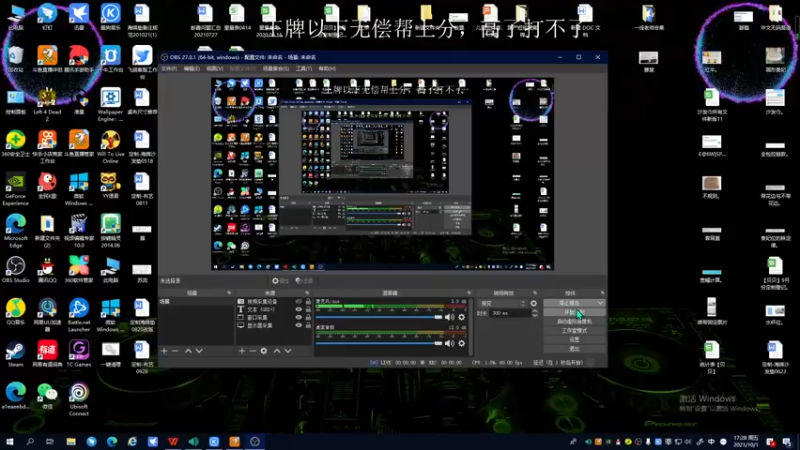Open the View (V) menu in OBS
800x450 pixels.
click(215, 68)
